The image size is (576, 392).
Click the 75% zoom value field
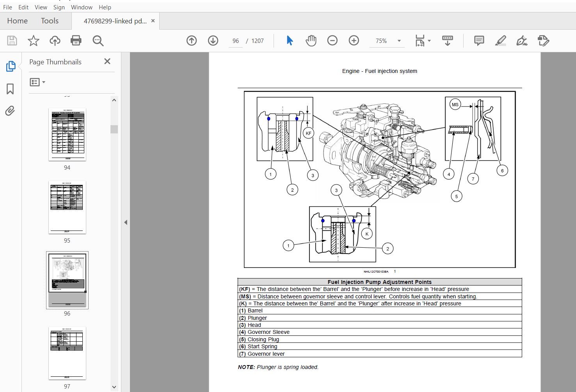pyautogui.click(x=381, y=41)
